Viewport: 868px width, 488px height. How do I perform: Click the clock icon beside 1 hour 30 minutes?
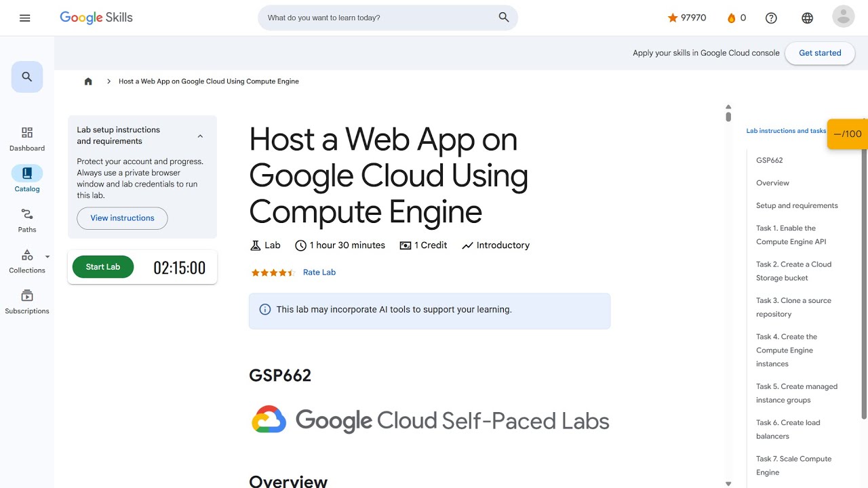tap(301, 245)
